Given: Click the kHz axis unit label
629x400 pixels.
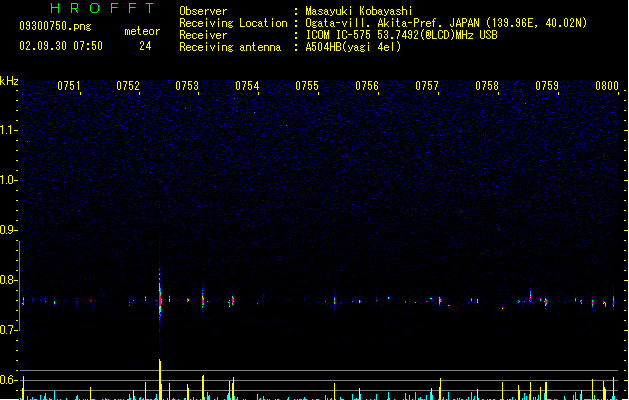Looking at the screenshot, I should point(9,81).
